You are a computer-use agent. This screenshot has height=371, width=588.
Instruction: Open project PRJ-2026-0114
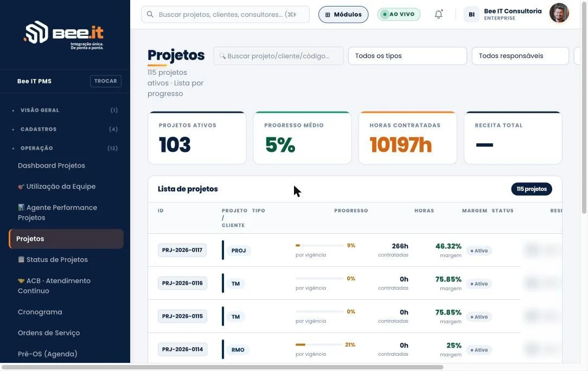182,349
